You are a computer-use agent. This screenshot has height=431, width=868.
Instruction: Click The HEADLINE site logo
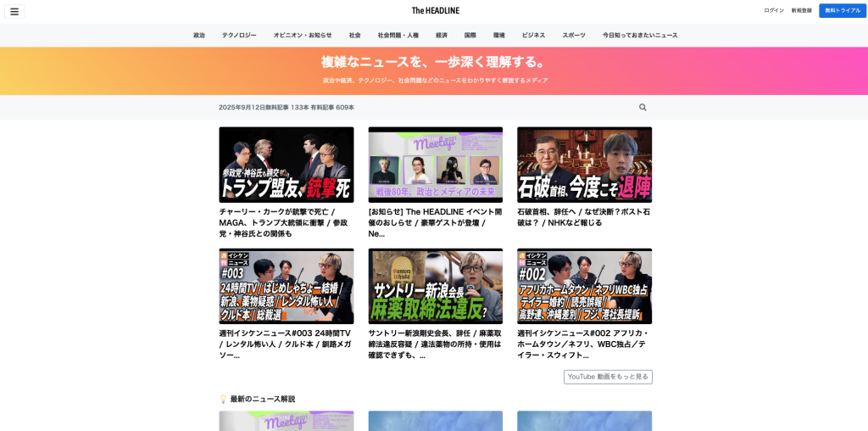coord(435,10)
